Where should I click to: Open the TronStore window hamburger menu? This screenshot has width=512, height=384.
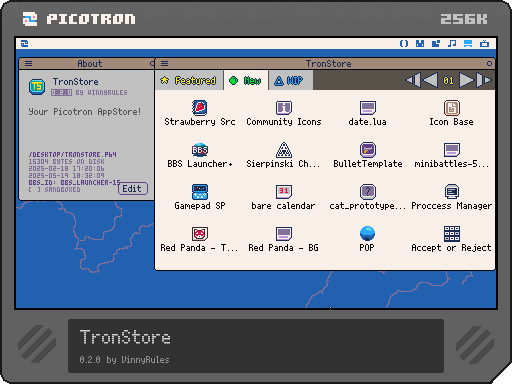[x=164, y=63]
